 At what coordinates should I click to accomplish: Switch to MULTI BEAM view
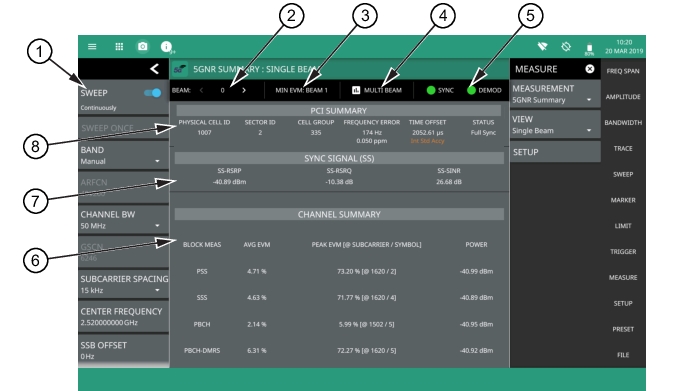click(377, 90)
